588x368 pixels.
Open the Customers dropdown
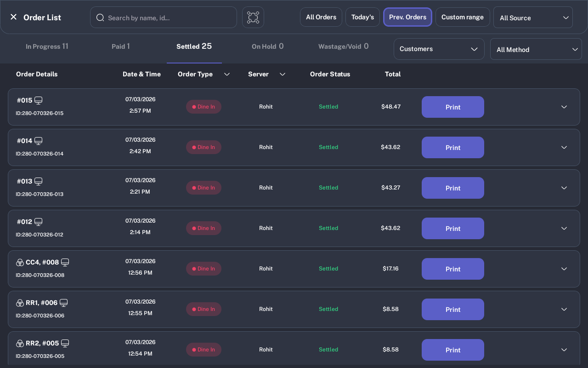tap(439, 49)
